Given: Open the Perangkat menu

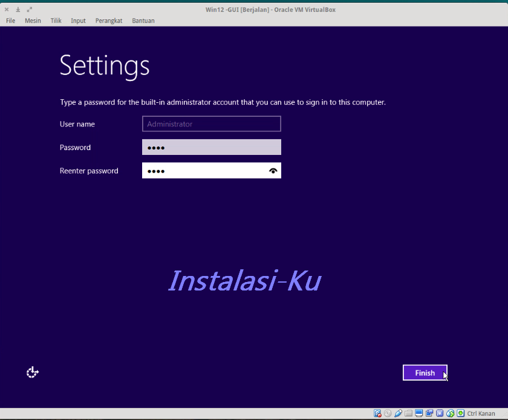Looking at the screenshot, I should coord(108,20).
